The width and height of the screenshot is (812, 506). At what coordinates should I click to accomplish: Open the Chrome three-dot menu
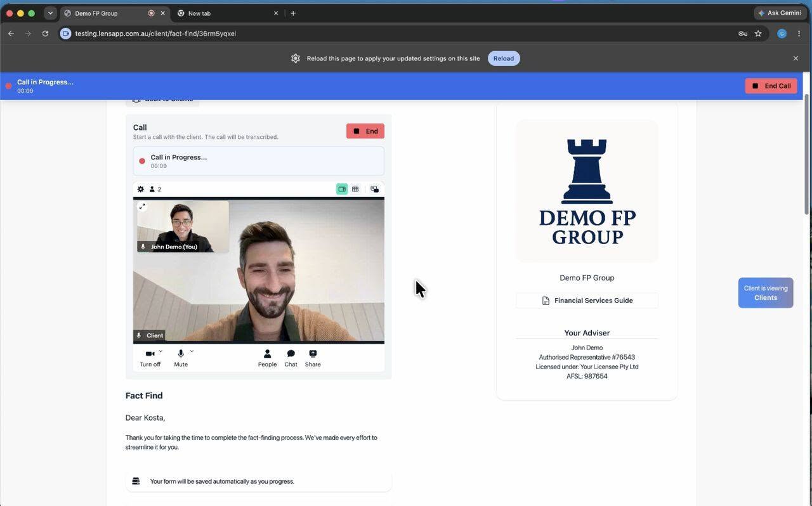[x=799, y=34]
